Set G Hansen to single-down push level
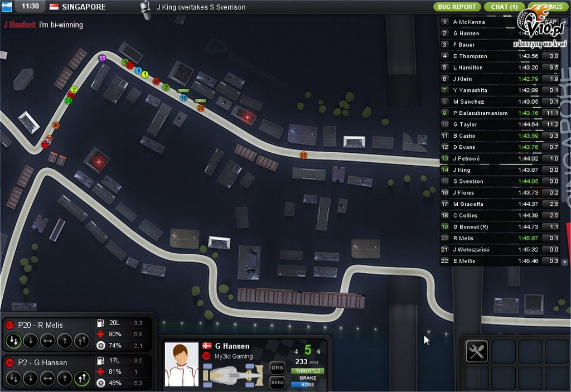The height and width of the screenshot is (392, 571). [31, 378]
